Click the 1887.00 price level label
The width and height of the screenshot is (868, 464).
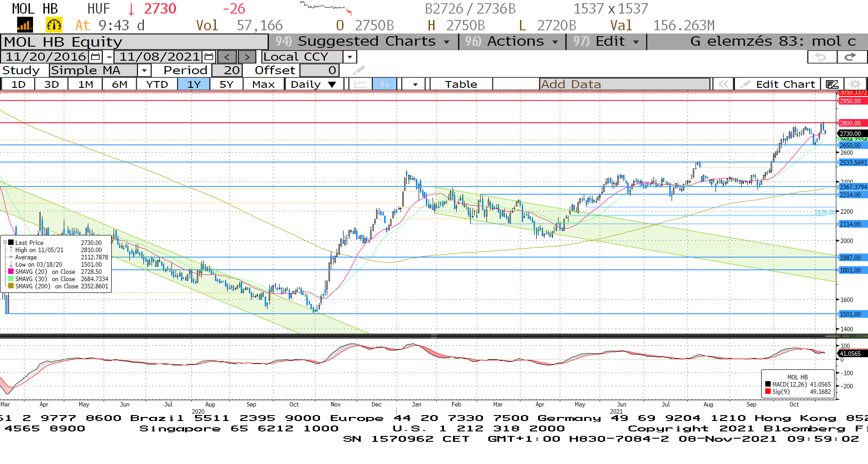tap(853, 258)
